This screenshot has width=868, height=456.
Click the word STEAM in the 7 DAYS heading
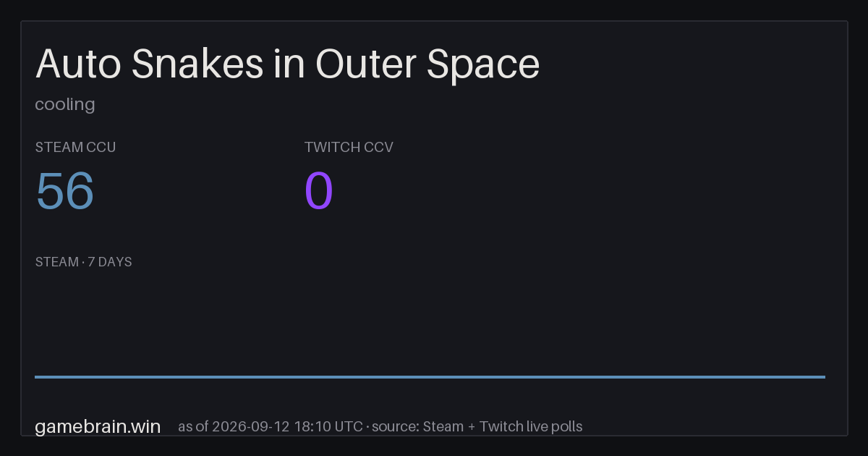pos(57,262)
